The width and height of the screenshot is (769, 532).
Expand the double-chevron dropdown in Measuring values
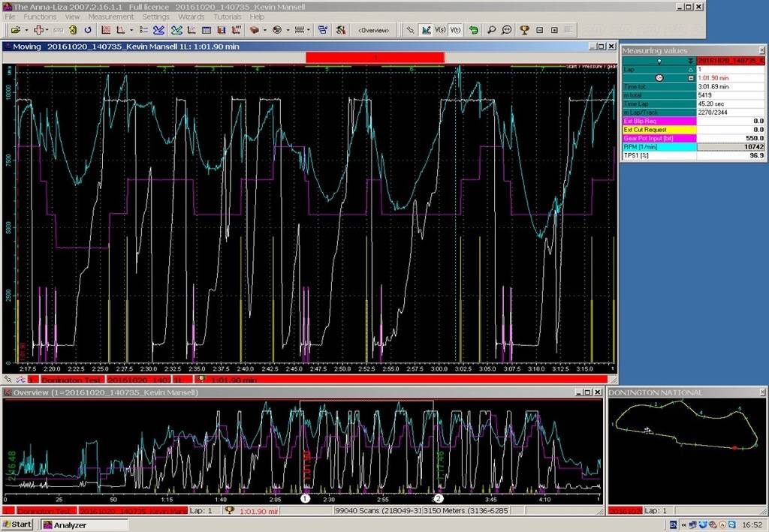point(691,61)
